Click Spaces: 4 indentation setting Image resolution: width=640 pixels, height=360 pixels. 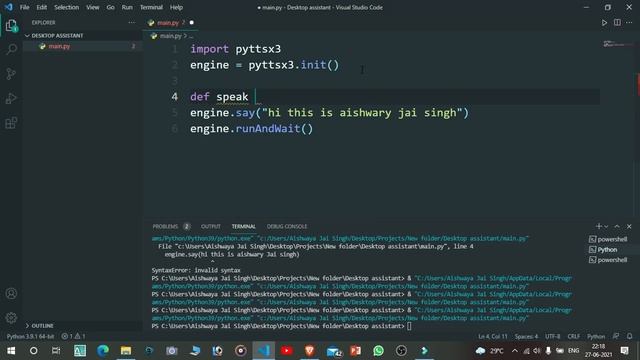click(x=526, y=336)
